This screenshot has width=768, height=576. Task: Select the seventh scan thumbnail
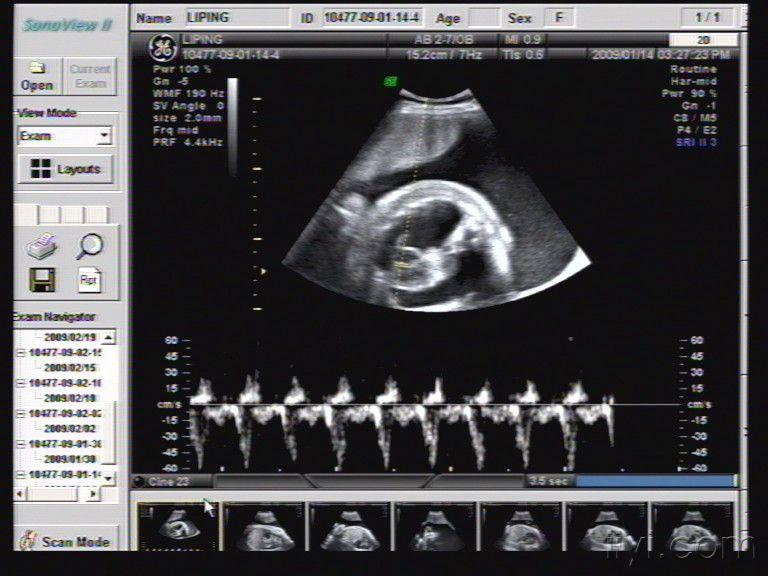pos(692,527)
